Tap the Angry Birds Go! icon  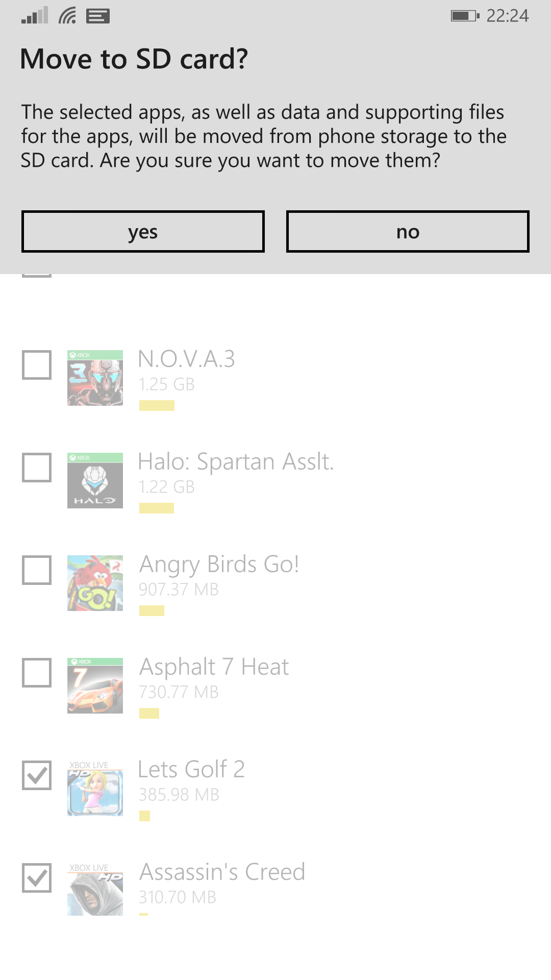pyautogui.click(x=95, y=583)
